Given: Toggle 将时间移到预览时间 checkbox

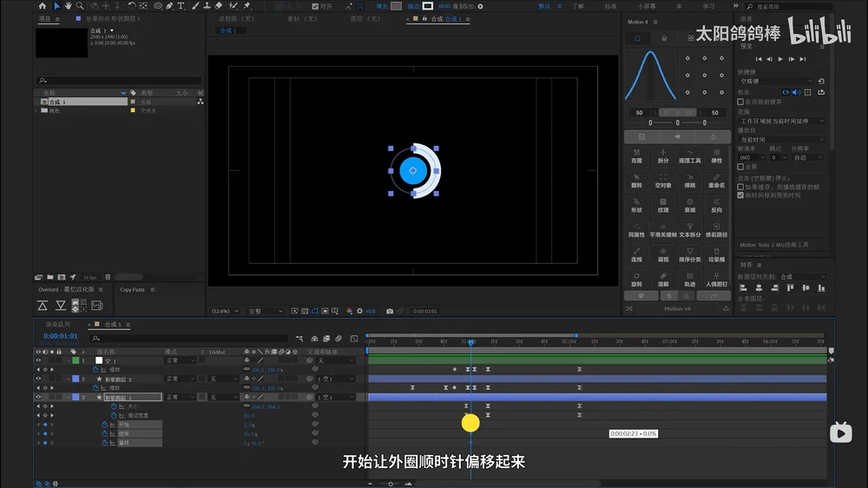Looking at the screenshot, I should click(x=740, y=195).
